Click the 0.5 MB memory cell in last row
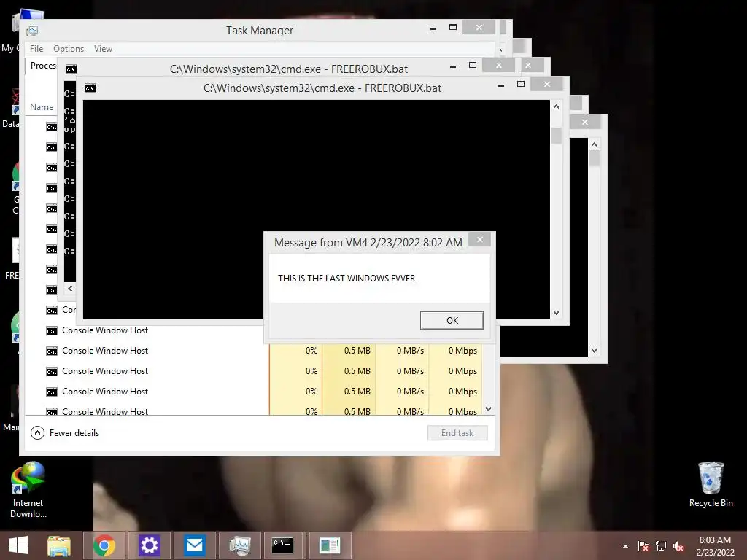 [349, 411]
